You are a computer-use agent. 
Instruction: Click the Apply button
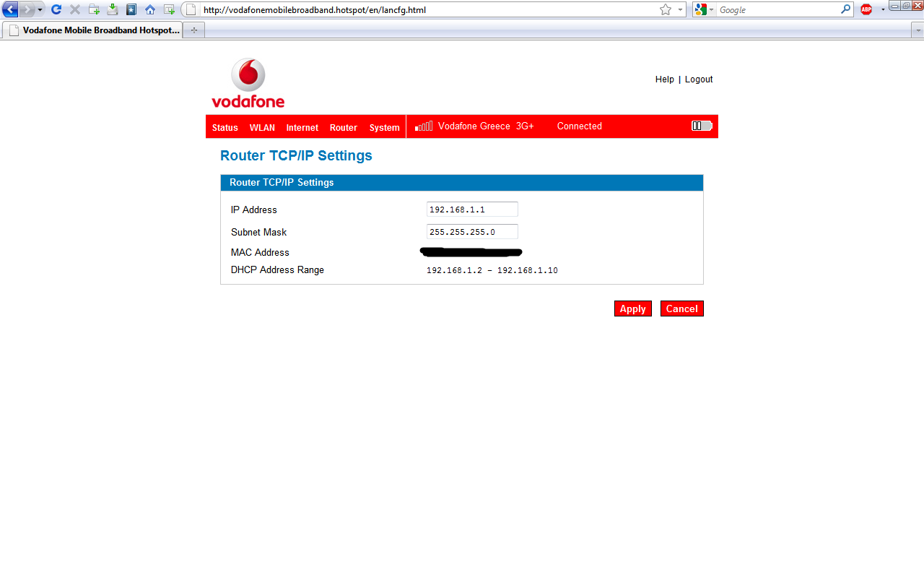click(633, 309)
